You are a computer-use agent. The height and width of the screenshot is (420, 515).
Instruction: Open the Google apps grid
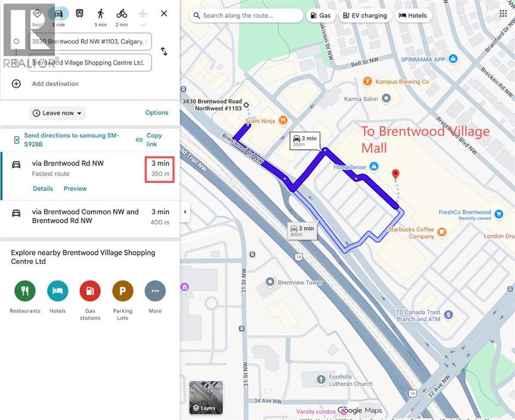point(503,14)
